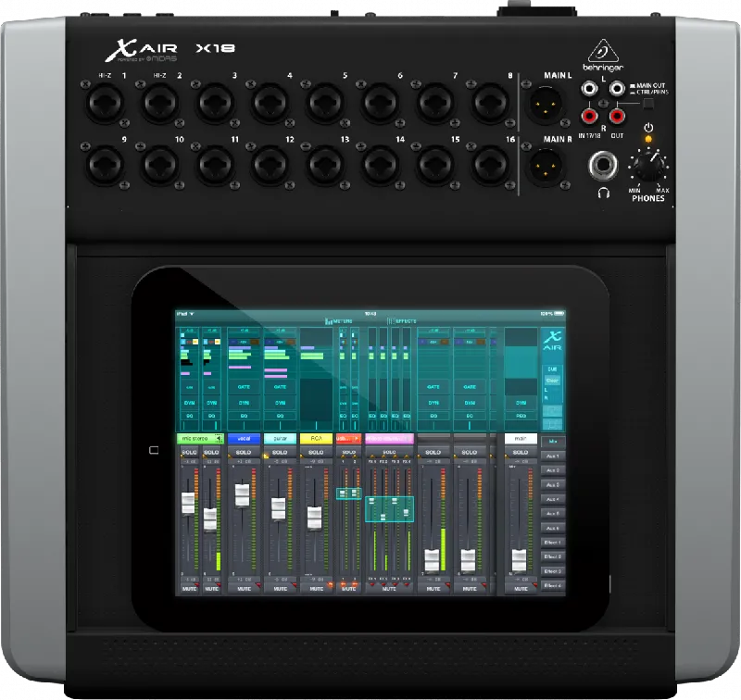Mute the vocal channel

243,587
